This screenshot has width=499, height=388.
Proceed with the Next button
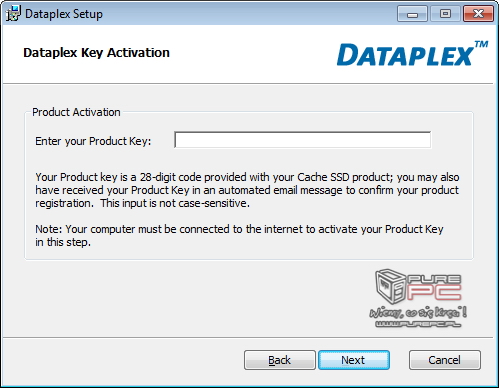click(x=354, y=360)
